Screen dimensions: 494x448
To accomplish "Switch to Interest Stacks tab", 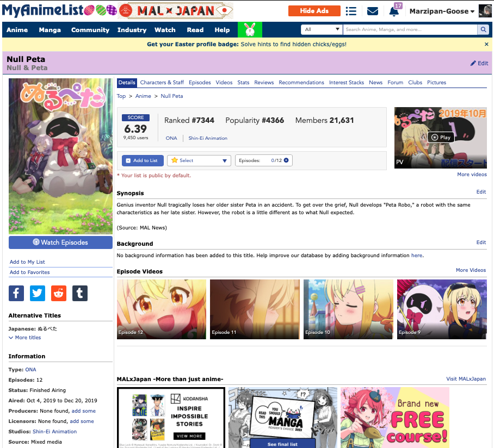I will tap(347, 83).
